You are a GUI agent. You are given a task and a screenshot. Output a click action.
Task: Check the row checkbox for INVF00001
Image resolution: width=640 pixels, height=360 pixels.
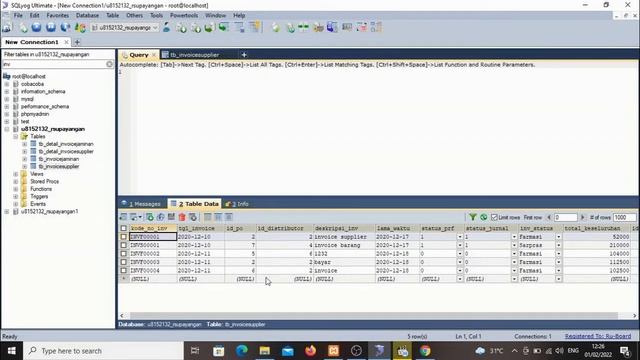pyautogui.click(x=123, y=237)
